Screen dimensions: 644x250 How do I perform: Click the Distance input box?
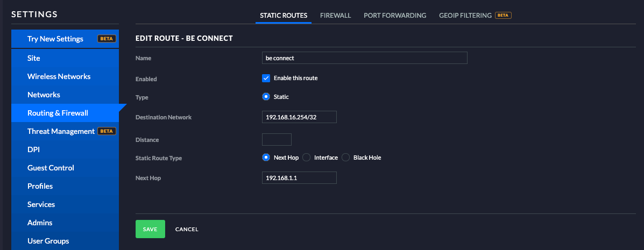tap(277, 140)
